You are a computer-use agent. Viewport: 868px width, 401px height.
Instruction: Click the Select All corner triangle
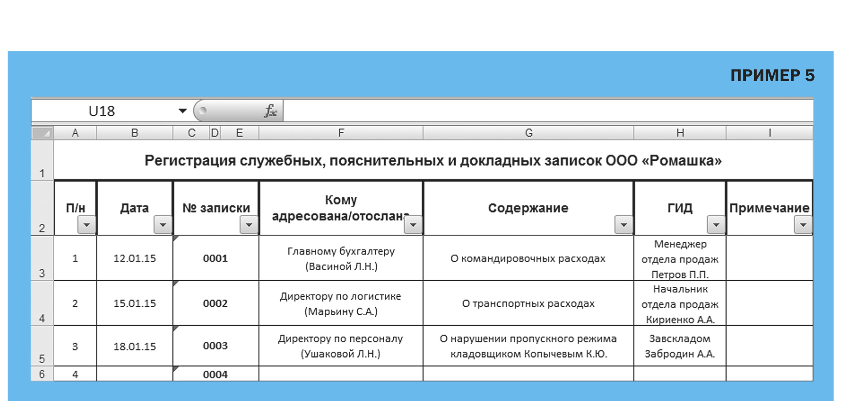(43, 133)
